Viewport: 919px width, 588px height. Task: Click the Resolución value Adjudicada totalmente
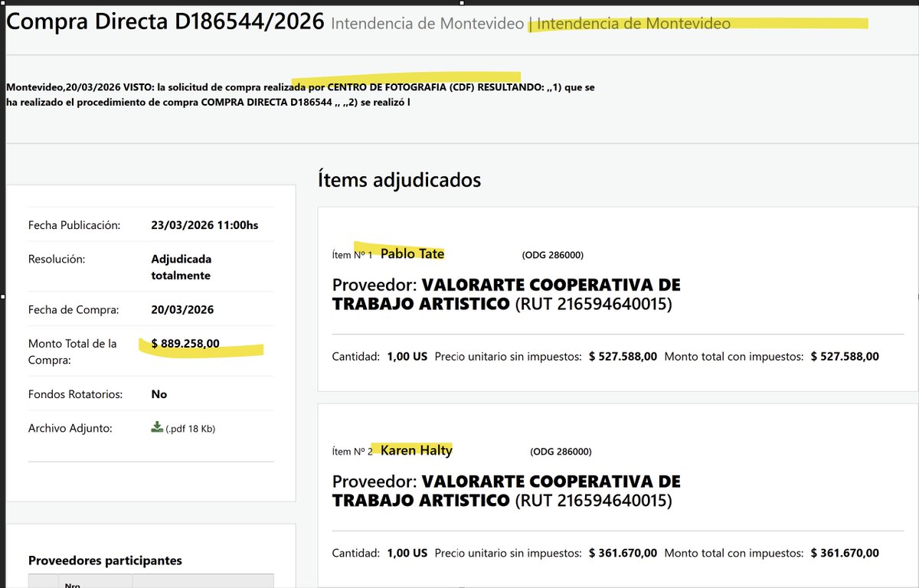(x=182, y=267)
